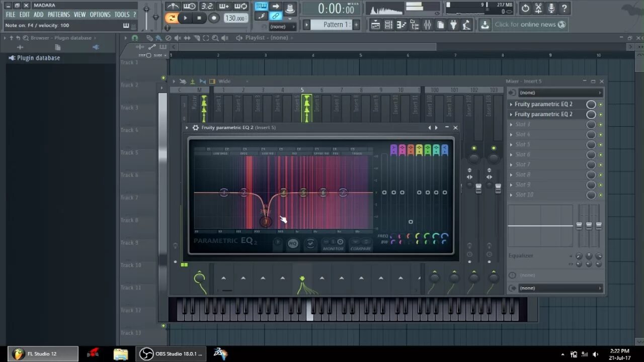Expand the EQ plugin window menu arrow
The image size is (644, 362).
(x=187, y=128)
